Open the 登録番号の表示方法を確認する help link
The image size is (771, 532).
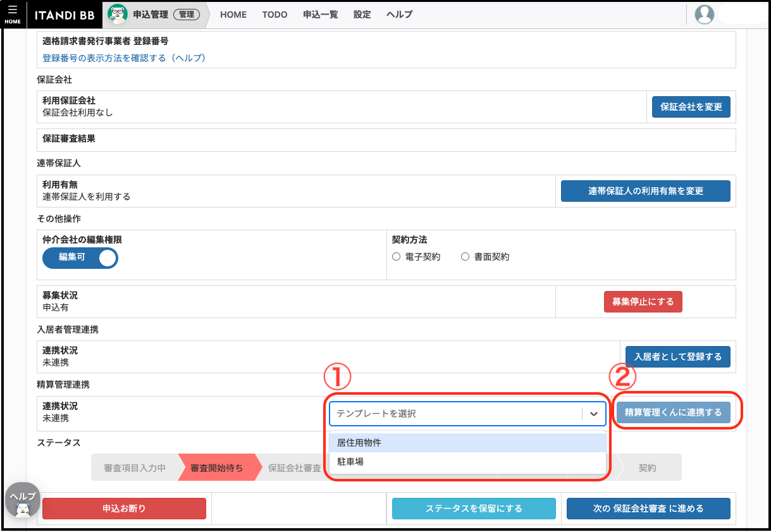tap(124, 58)
